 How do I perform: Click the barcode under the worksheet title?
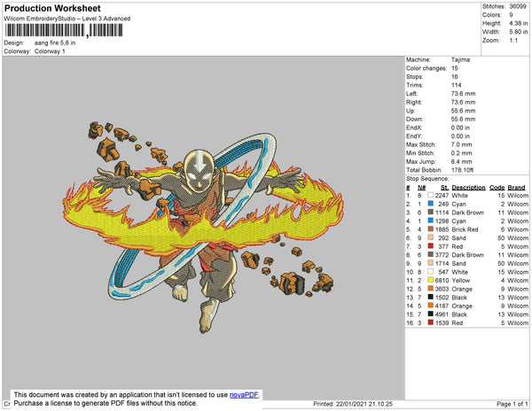(x=64, y=30)
